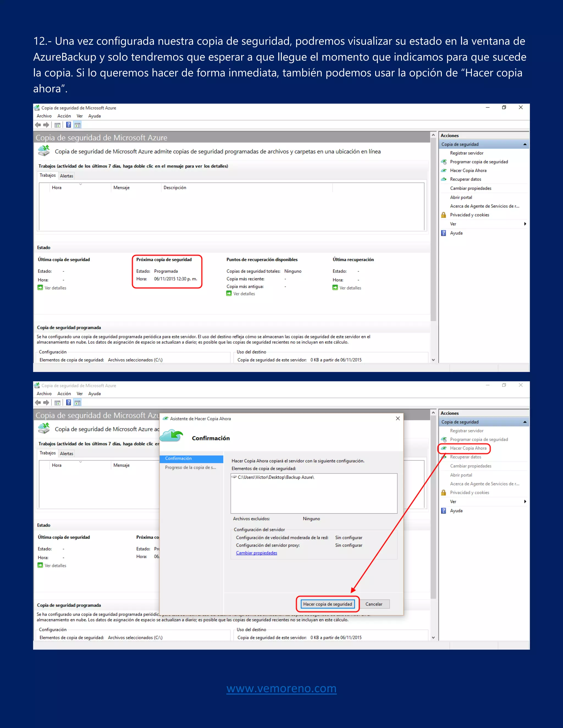This screenshot has height=728, width=563.
Task: Click the Ayuda icon in the lower Acciones pane
Action: coord(444,511)
